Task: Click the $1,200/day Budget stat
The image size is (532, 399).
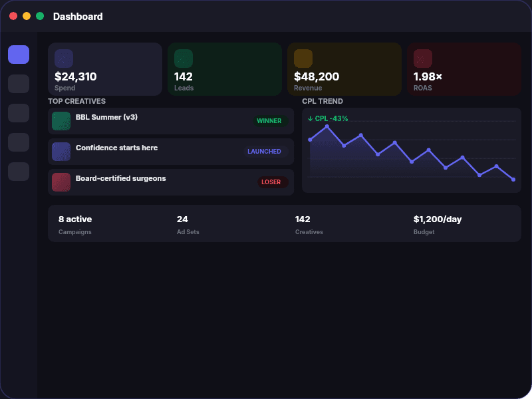Action: click(438, 225)
